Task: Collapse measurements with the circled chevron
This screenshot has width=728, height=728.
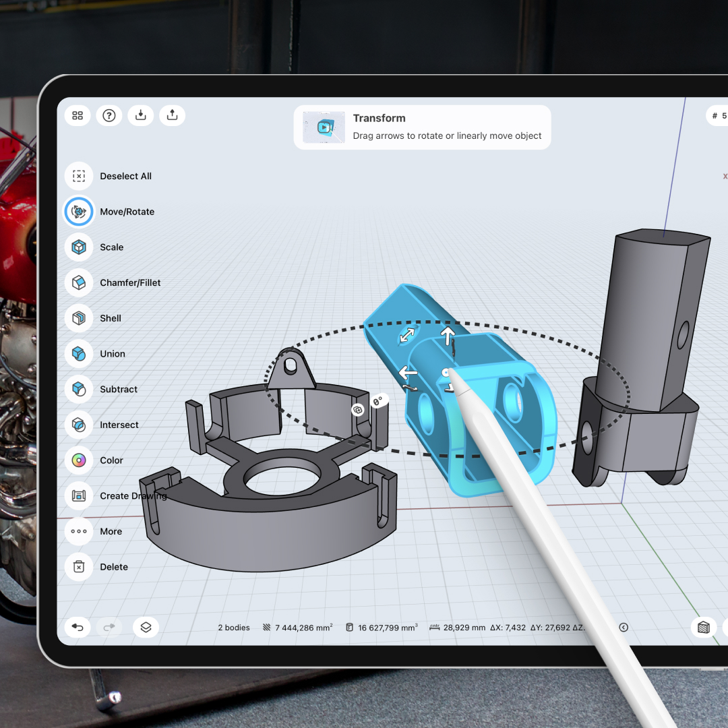Action: [x=624, y=628]
